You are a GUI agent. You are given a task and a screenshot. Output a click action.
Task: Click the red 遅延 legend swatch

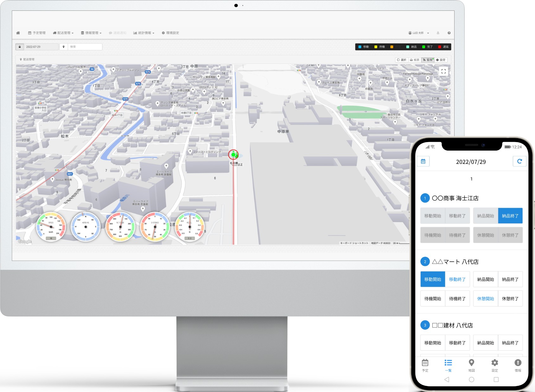(x=440, y=47)
